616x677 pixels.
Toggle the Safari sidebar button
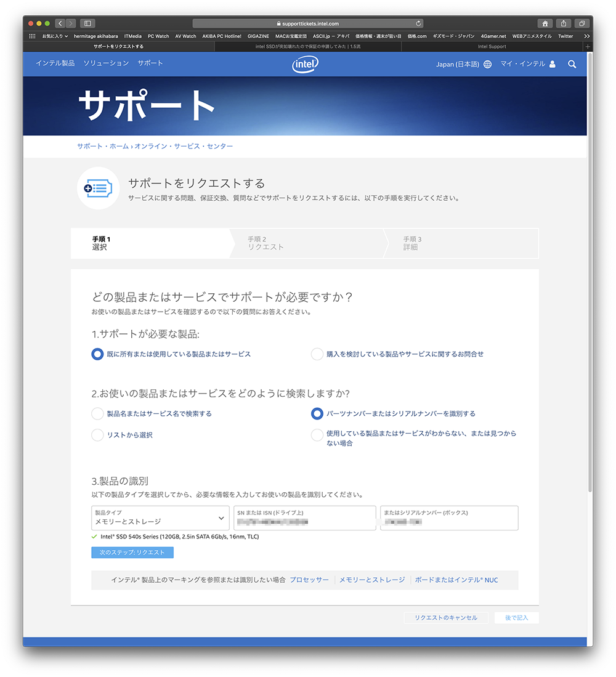[x=87, y=23]
